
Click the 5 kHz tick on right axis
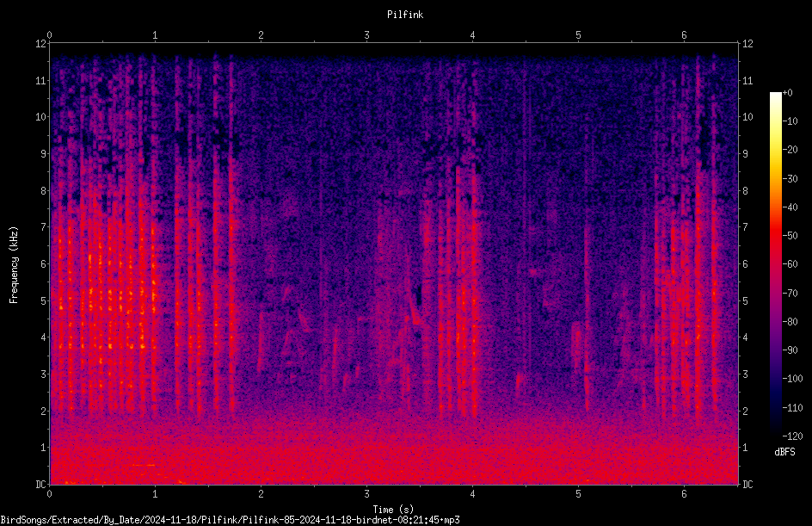745,300
